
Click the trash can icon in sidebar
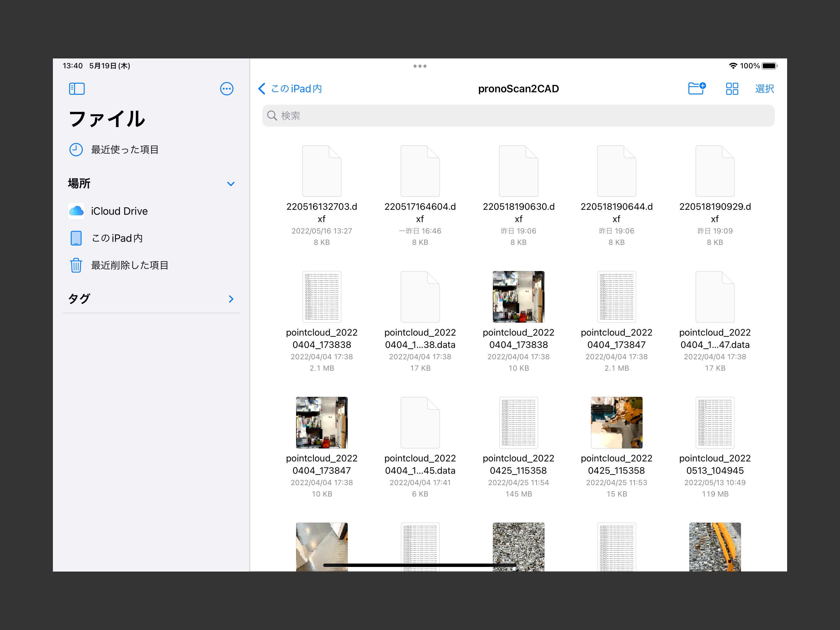(76, 265)
